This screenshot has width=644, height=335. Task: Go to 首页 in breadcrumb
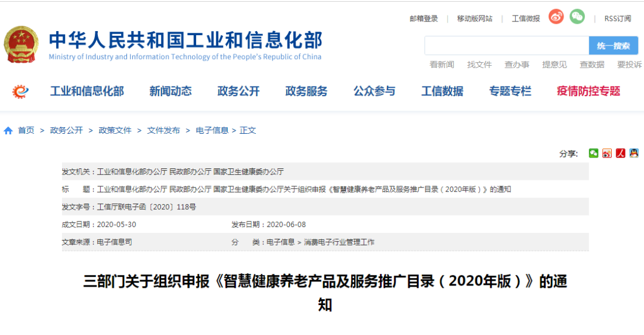pyautogui.click(x=26, y=130)
